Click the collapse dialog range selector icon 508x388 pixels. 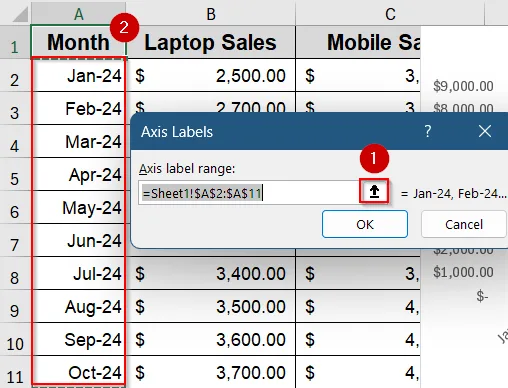(x=374, y=191)
